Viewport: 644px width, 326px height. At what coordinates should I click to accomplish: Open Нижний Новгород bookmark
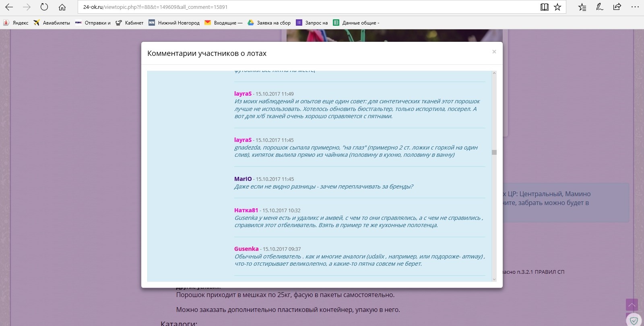click(x=174, y=23)
